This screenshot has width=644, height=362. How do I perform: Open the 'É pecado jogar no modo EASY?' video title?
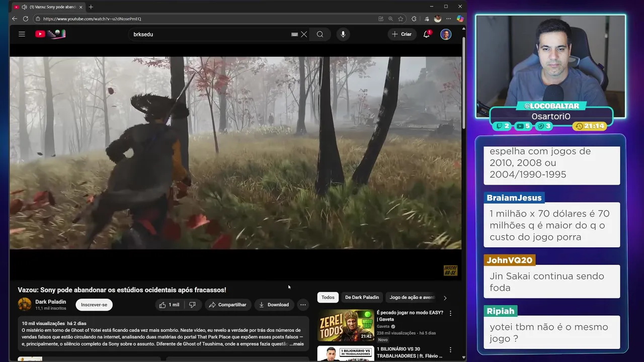(x=410, y=316)
